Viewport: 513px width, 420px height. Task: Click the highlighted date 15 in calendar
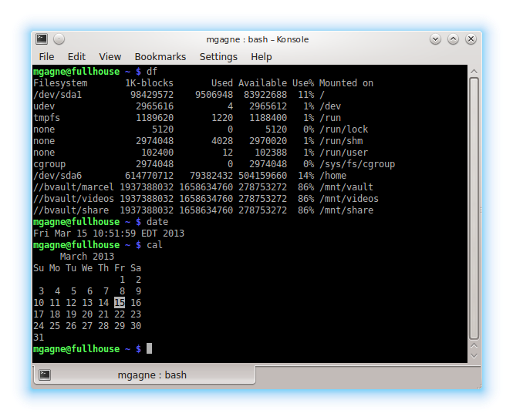tap(120, 303)
